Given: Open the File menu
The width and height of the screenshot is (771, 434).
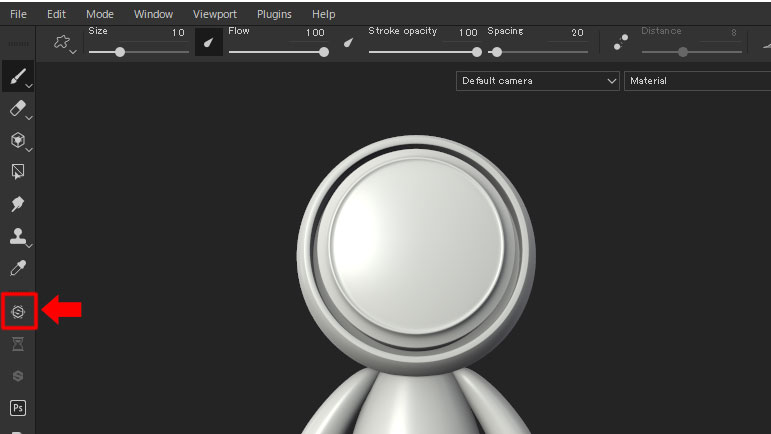Looking at the screenshot, I should tap(18, 14).
